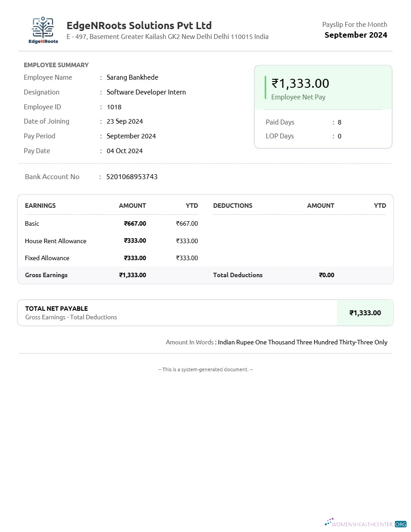The width and height of the screenshot is (411, 532).
Task: Select the Employee Net Pay summary card
Action: click(x=323, y=88)
